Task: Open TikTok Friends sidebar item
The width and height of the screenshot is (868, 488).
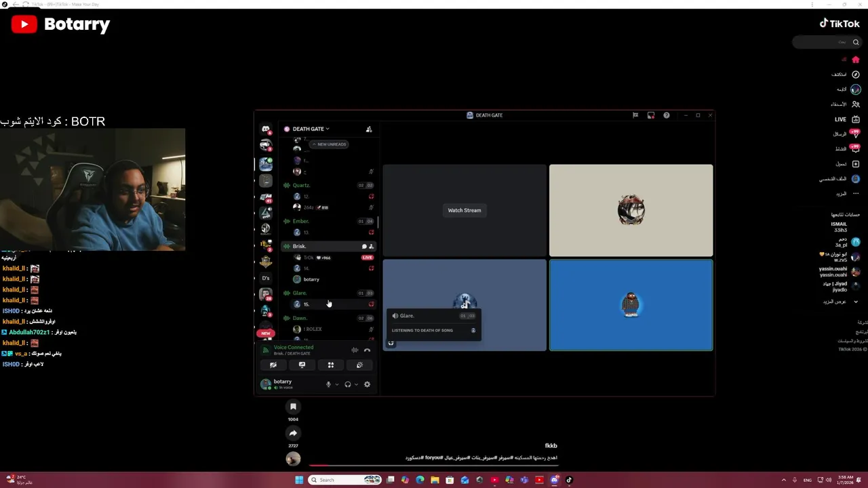Action: tap(846, 104)
